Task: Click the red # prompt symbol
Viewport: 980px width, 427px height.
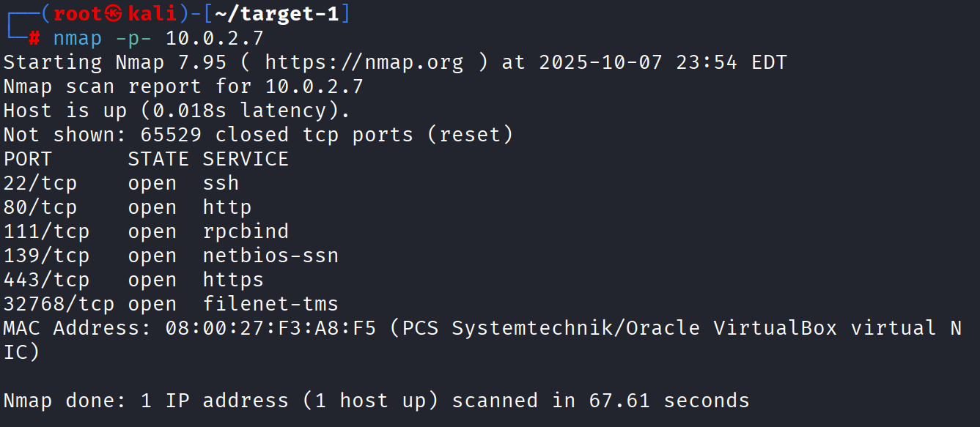Action: (34, 38)
